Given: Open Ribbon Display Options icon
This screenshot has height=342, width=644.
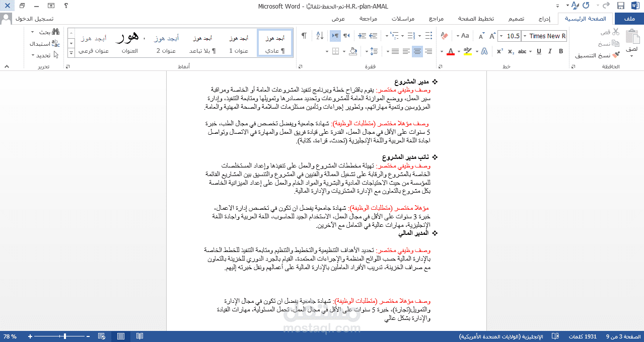Looking at the screenshot, I should point(51,6).
